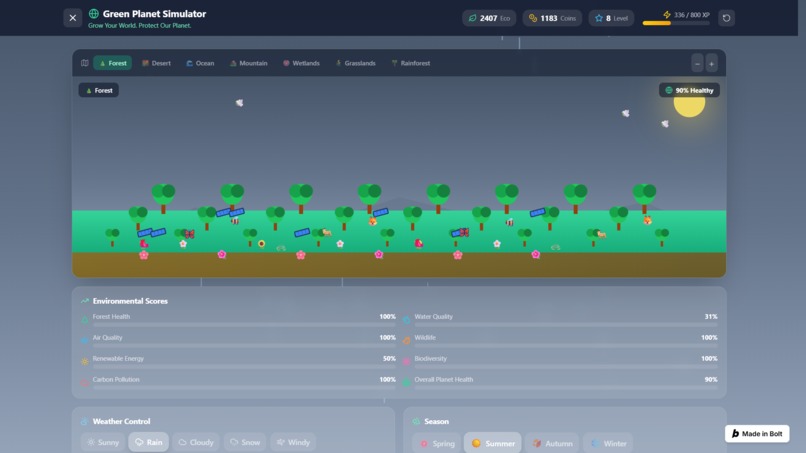Open the Ocean biome tab

click(200, 63)
